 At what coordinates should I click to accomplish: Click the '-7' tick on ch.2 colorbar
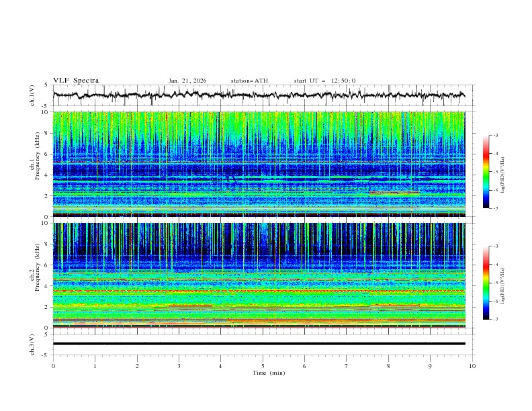[495, 319]
